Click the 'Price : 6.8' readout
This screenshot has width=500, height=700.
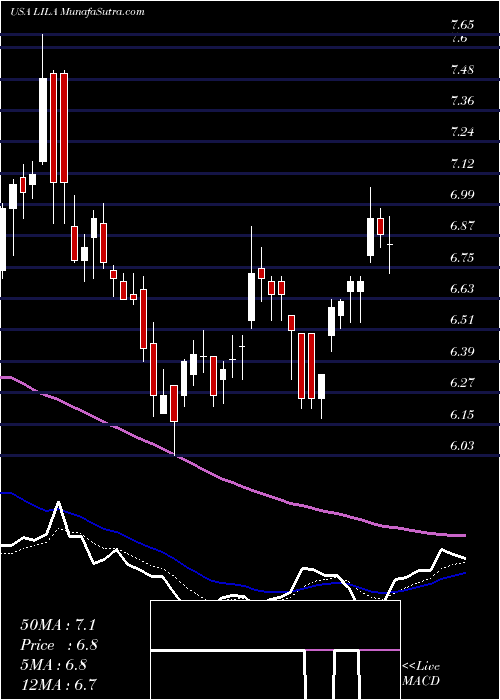(59, 645)
